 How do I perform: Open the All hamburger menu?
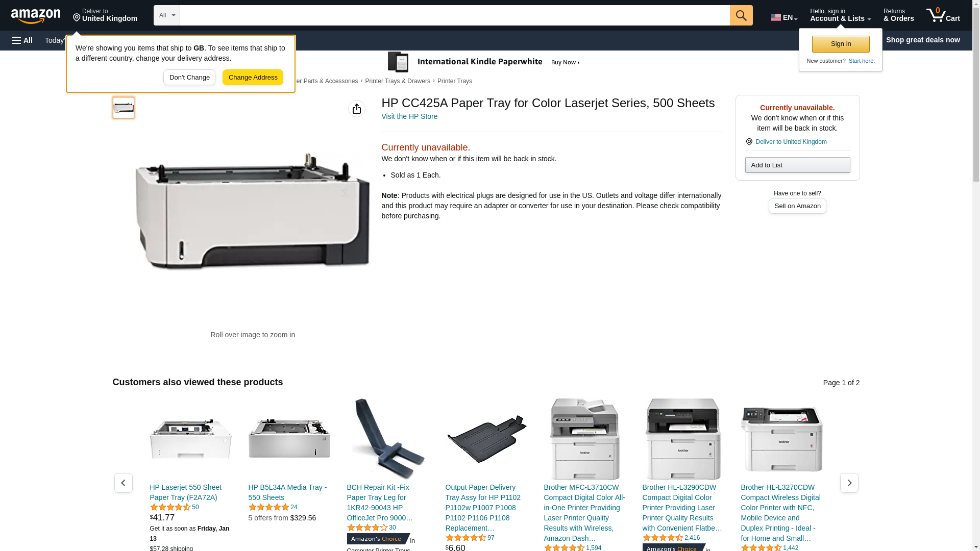tap(22, 40)
